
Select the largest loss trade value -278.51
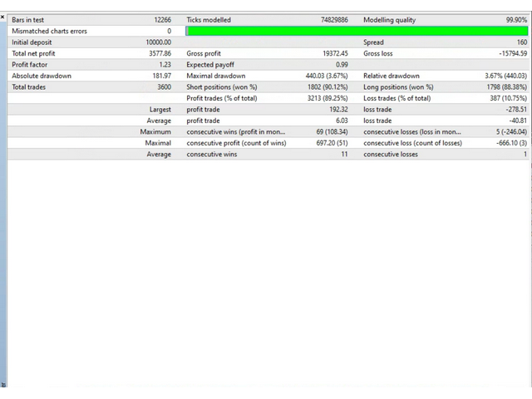tap(515, 109)
